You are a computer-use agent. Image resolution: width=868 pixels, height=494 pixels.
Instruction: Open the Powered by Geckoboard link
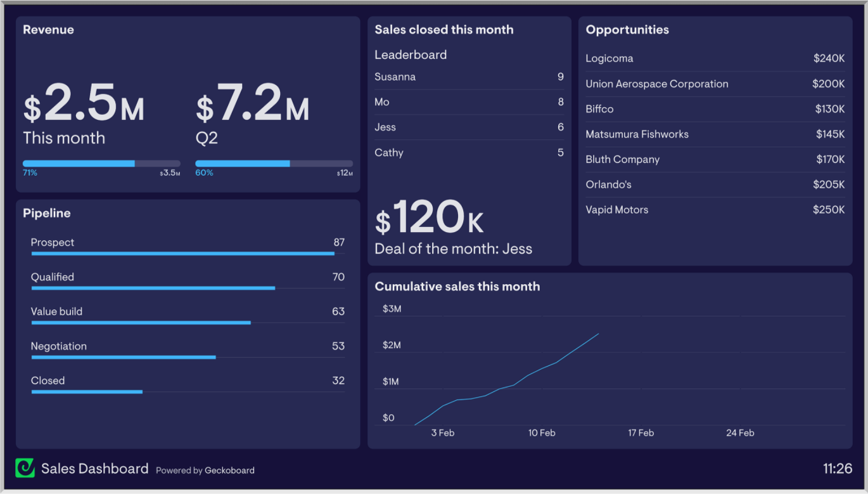point(205,471)
